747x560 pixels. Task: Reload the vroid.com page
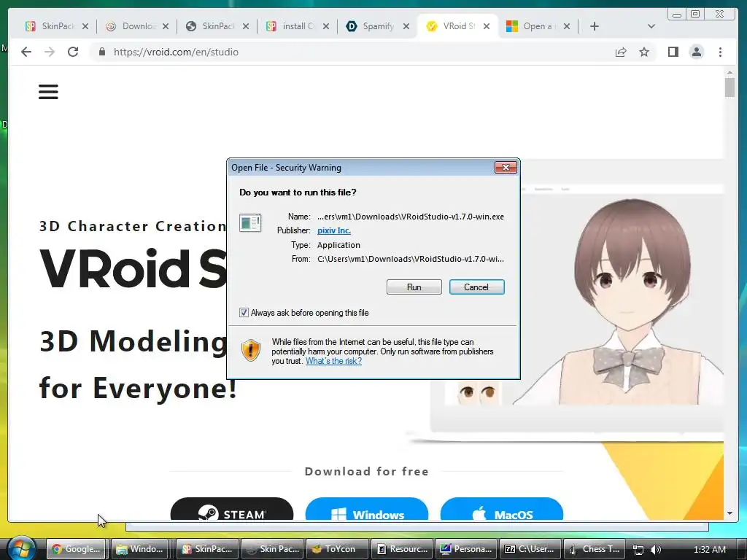click(x=73, y=52)
